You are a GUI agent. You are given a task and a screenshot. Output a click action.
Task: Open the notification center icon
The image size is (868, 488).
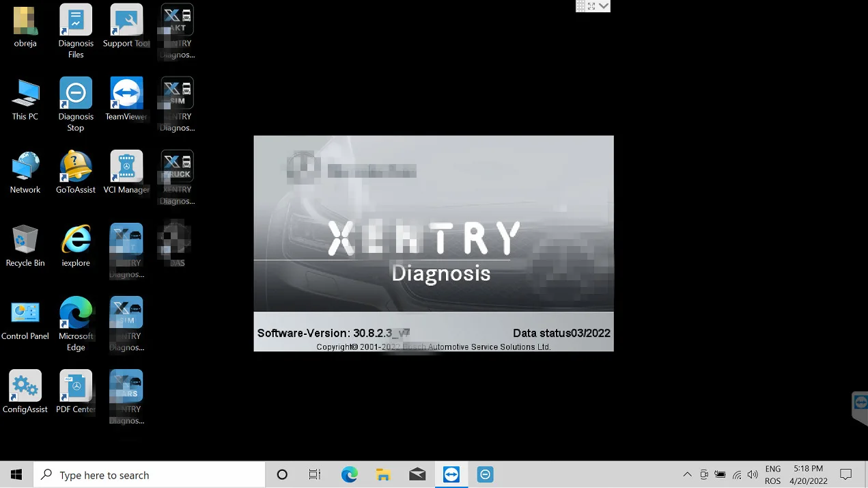coord(845,475)
